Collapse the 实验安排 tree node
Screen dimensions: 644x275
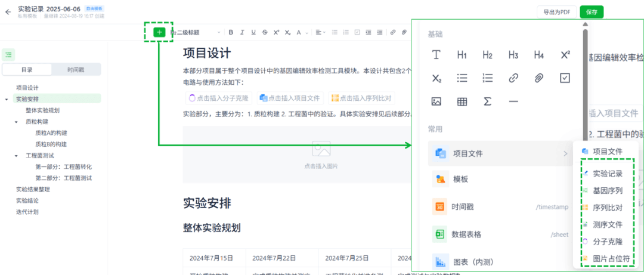pyautogui.click(x=6, y=100)
